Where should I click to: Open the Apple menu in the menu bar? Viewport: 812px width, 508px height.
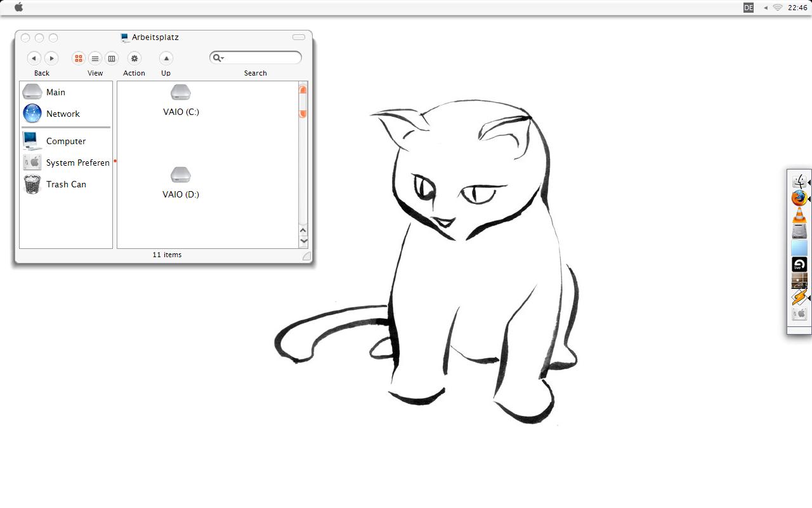point(18,7)
